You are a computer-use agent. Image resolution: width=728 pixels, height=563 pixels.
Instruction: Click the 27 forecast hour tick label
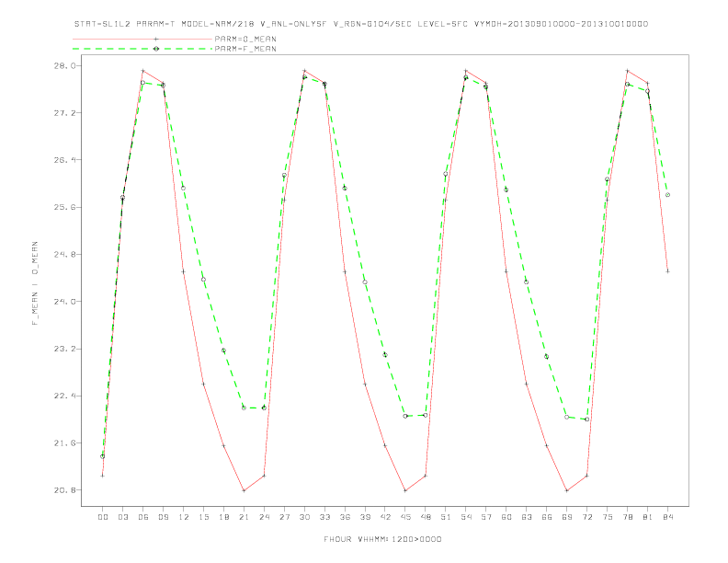pos(284,517)
